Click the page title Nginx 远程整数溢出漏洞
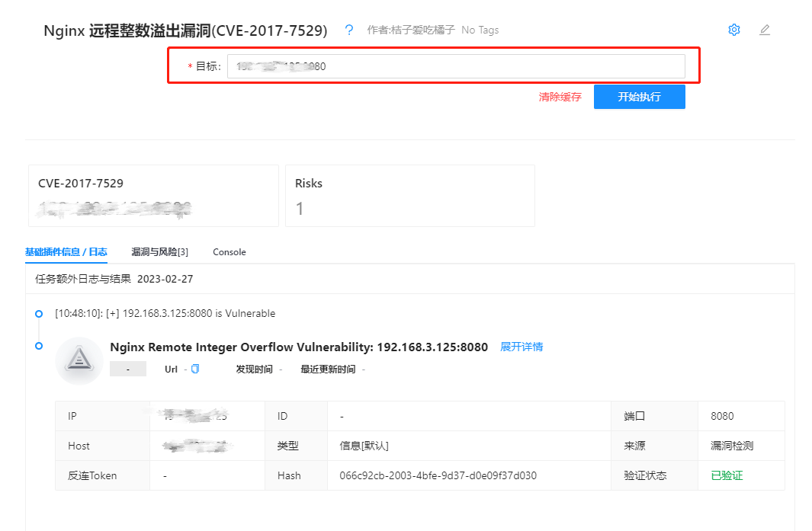Viewport: 812px width, 531px height. [x=185, y=30]
